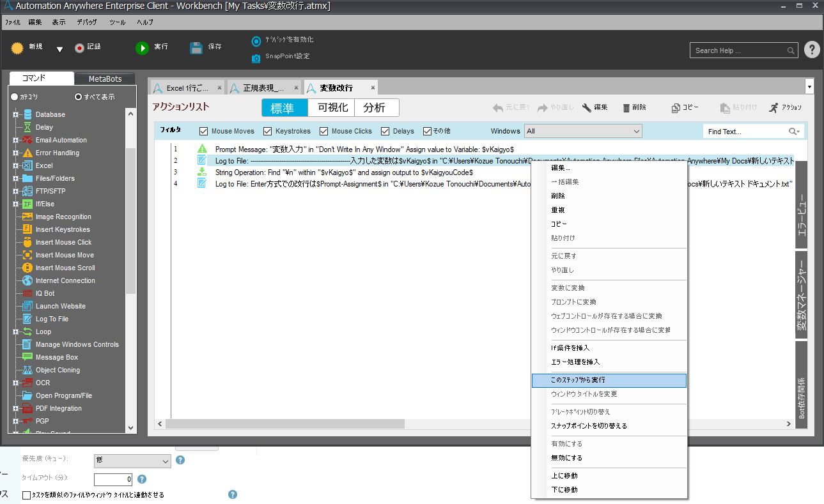Click the action list horizontal scrollbar
This screenshot has width=824, height=504.
click(284, 424)
